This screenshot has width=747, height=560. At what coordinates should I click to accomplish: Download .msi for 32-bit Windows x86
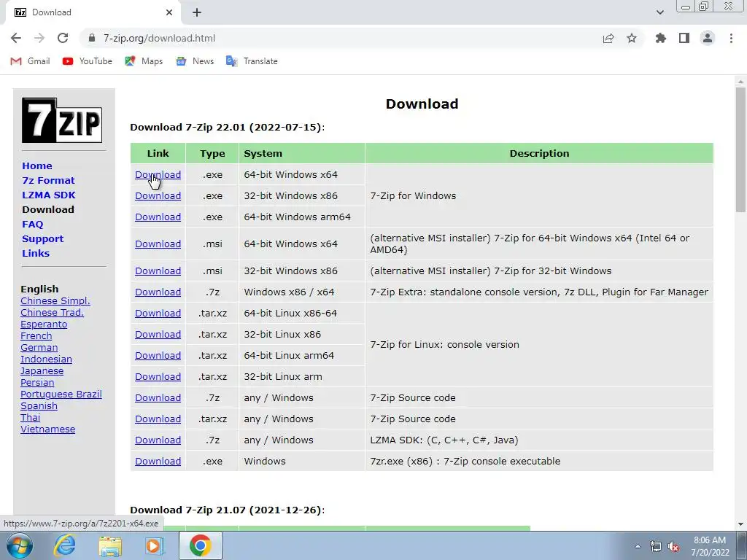[x=158, y=271]
